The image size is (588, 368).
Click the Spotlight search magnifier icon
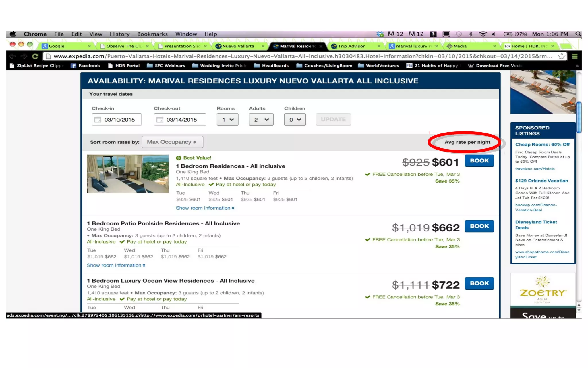coord(578,34)
